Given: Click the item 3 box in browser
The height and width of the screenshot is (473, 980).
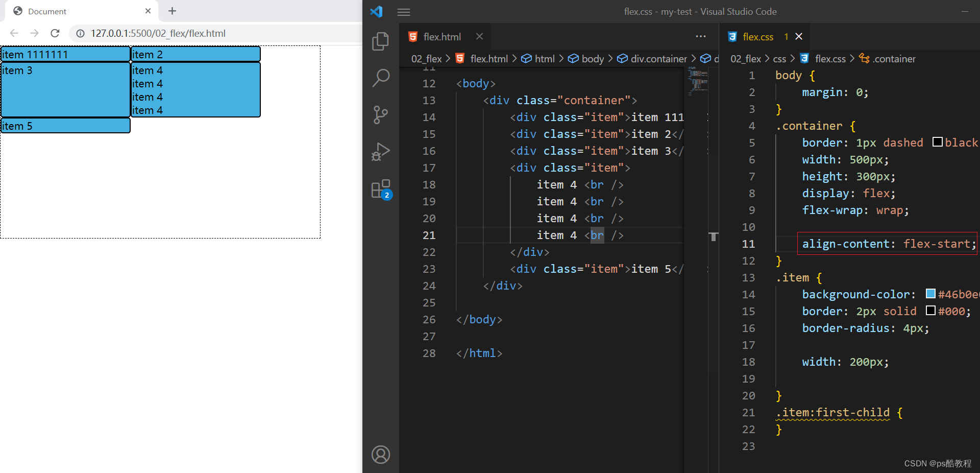Looking at the screenshot, I should (x=65, y=90).
